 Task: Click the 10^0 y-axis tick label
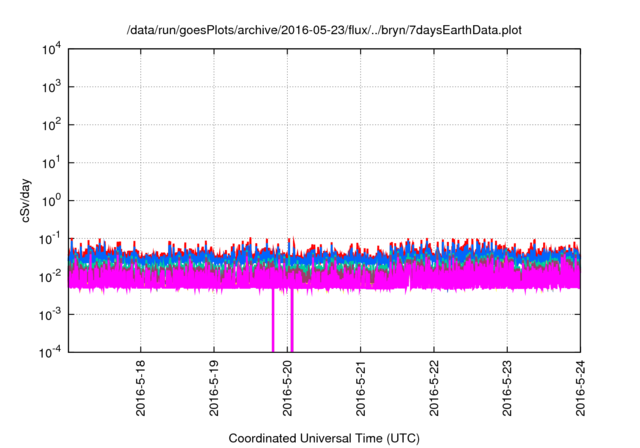pyautogui.click(x=51, y=200)
